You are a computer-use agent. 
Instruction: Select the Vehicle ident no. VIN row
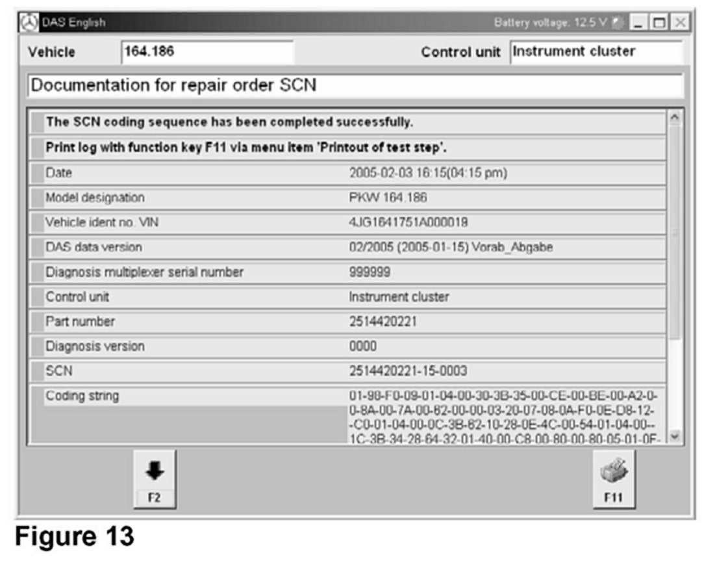348,223
